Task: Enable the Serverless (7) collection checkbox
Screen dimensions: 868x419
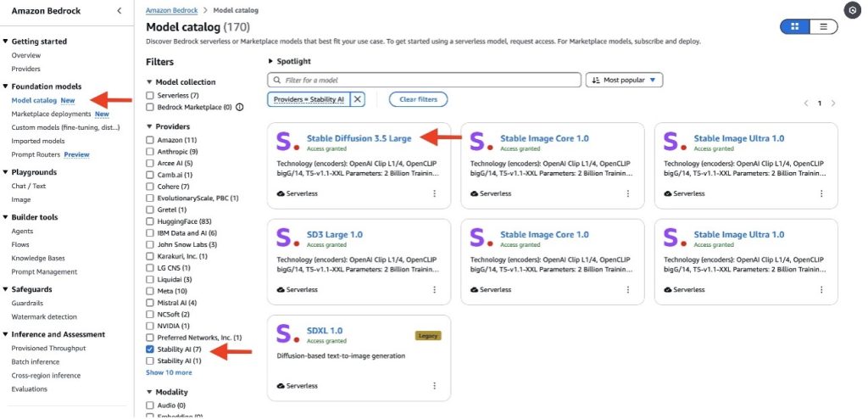Action: [x=150, y=95]
